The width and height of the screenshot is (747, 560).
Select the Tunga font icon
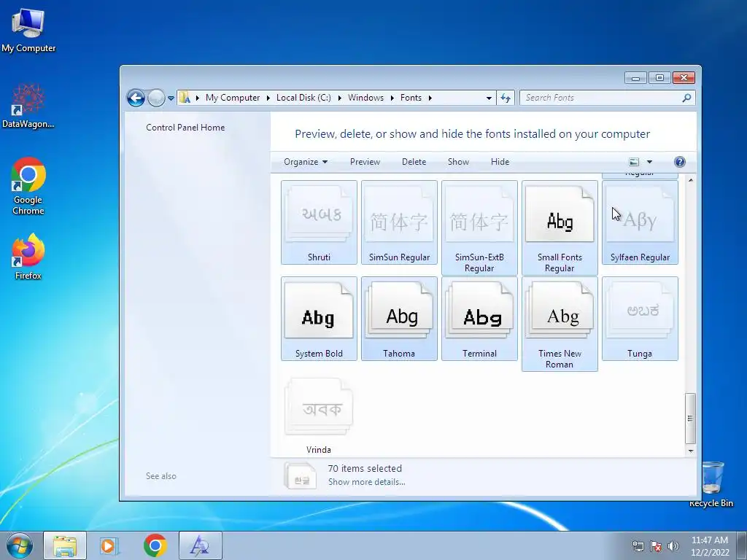(x=640, y=319)
